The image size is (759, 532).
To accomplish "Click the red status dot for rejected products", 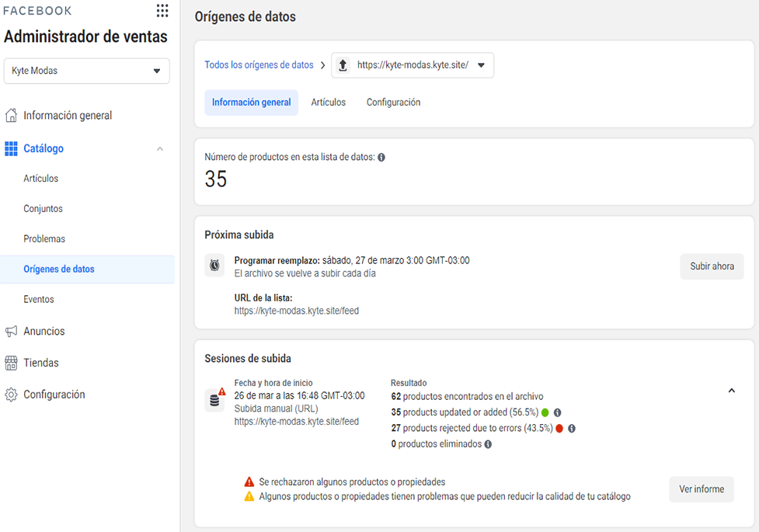I will pos(559,429).
